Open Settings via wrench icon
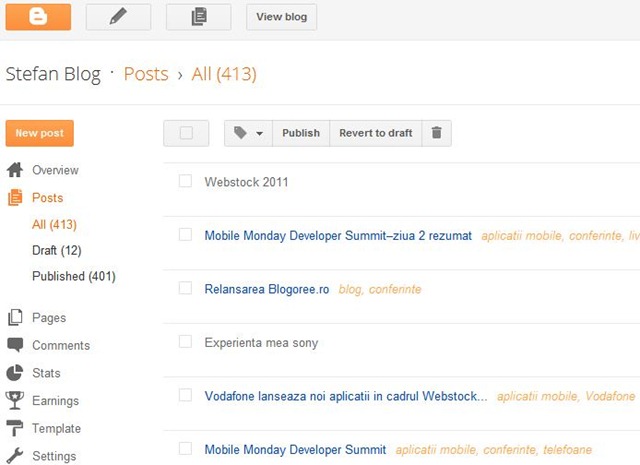640x465 pixels. 15,456
